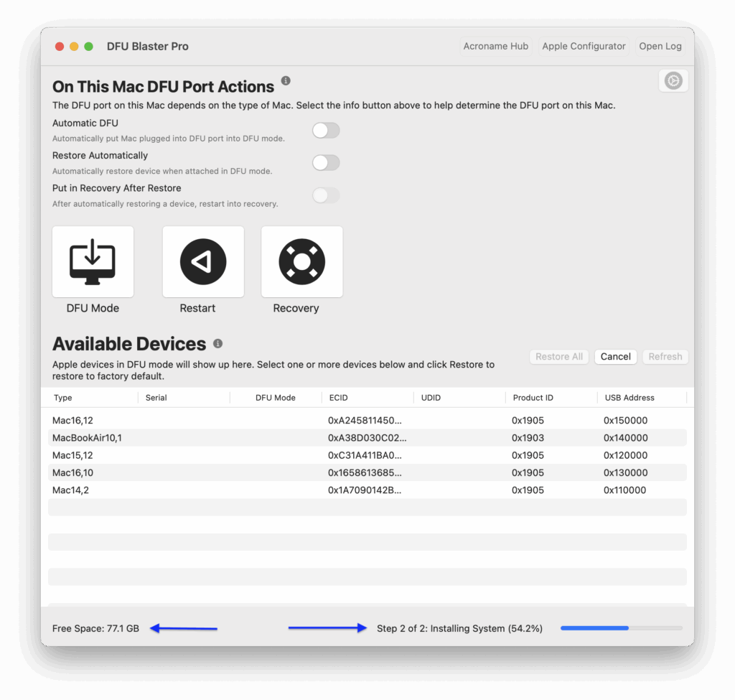This screenshot has width=735, height=700.
Task: Select the Mac14,2 device row
Action: click(x=367, y=490)
